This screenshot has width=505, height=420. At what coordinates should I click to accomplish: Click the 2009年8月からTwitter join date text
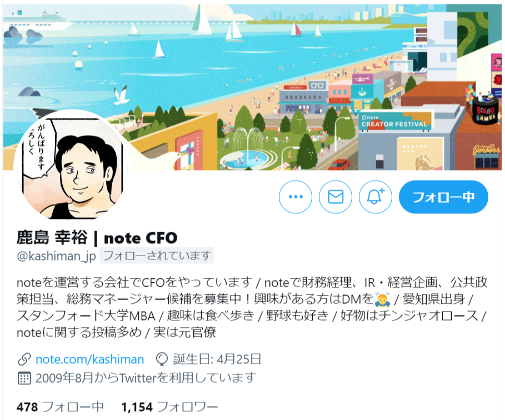tap(146, 378)
